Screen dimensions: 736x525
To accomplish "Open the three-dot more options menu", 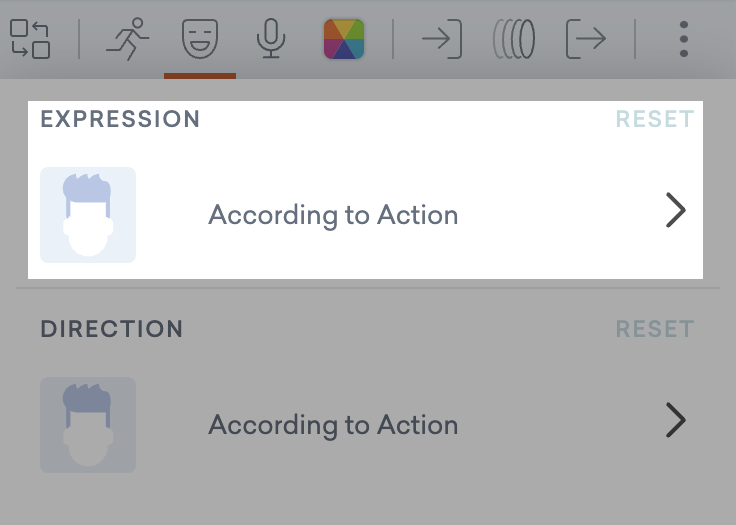I will (684, 39).
